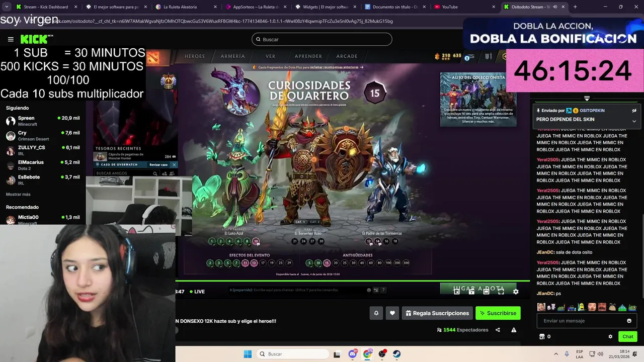Open Spreen's channel in Siguiendo list
The image size is (644, 362).
43,121
